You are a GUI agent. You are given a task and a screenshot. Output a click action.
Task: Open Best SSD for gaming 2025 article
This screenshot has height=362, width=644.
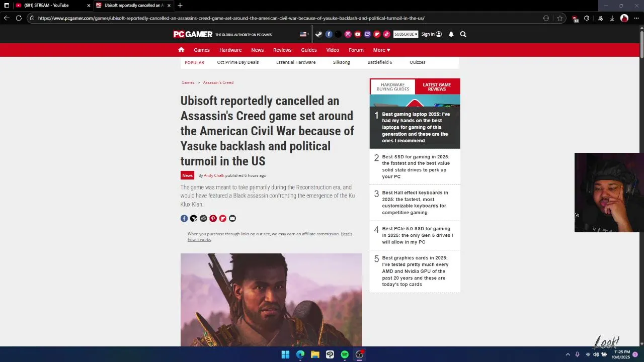pos(416,166)
